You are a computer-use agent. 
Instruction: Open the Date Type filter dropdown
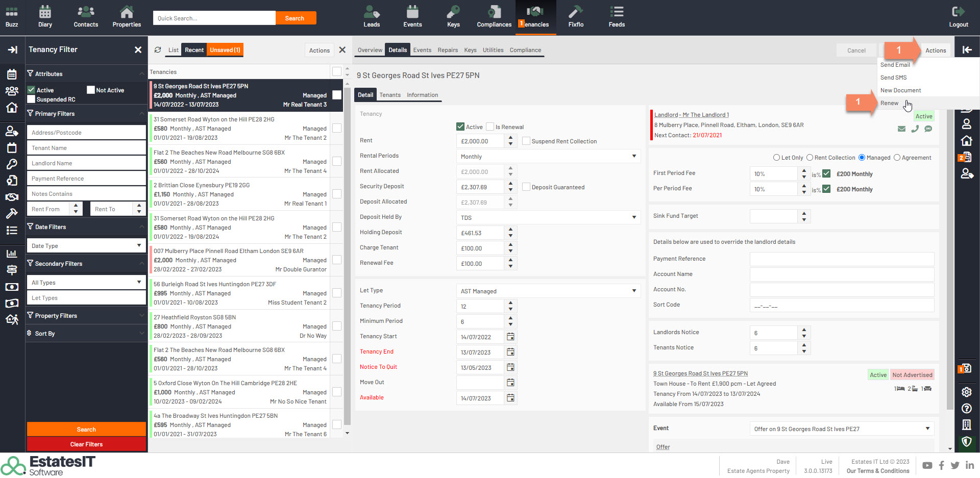pyautogui.click(x=86, y=246)
